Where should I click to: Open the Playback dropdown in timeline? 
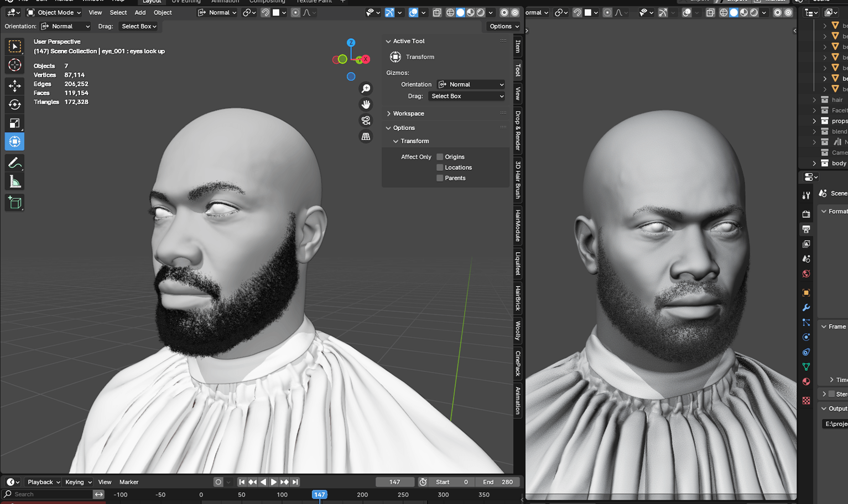tap(43, 482)
